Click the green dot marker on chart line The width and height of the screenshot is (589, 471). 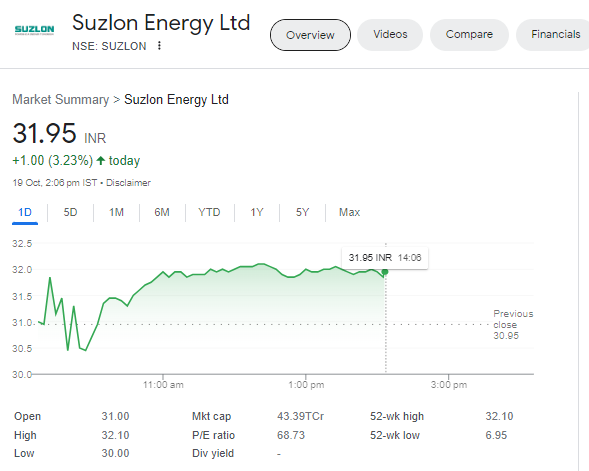click(x=385, y=272)
